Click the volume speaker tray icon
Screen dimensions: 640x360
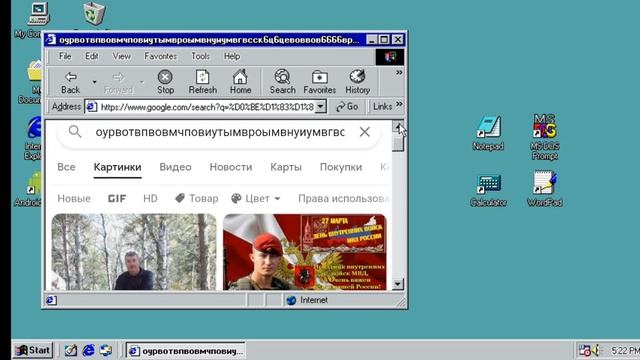[x=596, y=350]
